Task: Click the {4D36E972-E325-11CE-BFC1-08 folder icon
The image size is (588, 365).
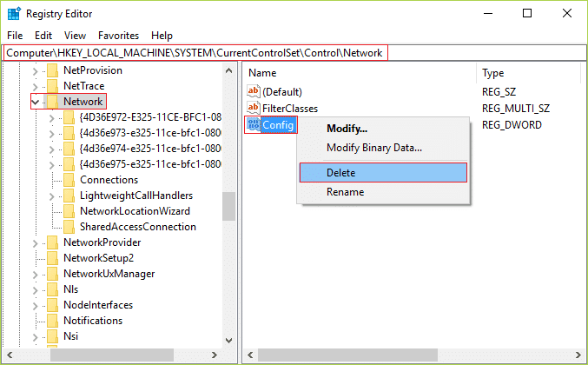Action: [x=69, y=117]
